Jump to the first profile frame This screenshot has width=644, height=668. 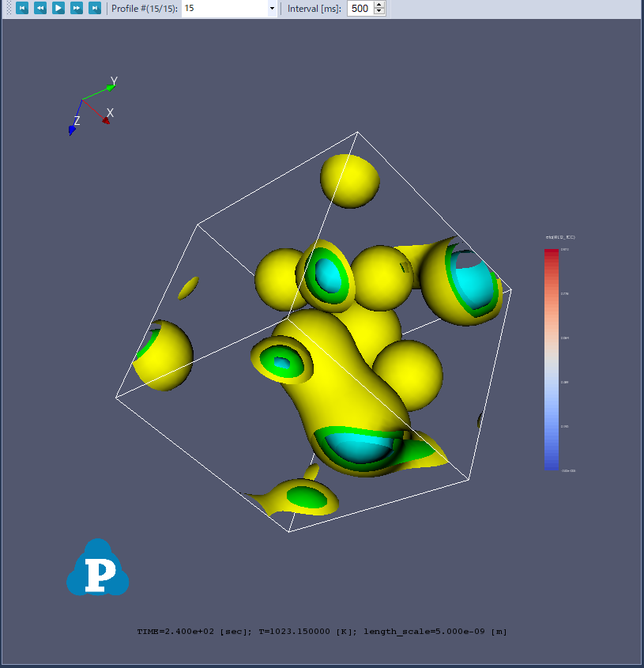(22, 8)
